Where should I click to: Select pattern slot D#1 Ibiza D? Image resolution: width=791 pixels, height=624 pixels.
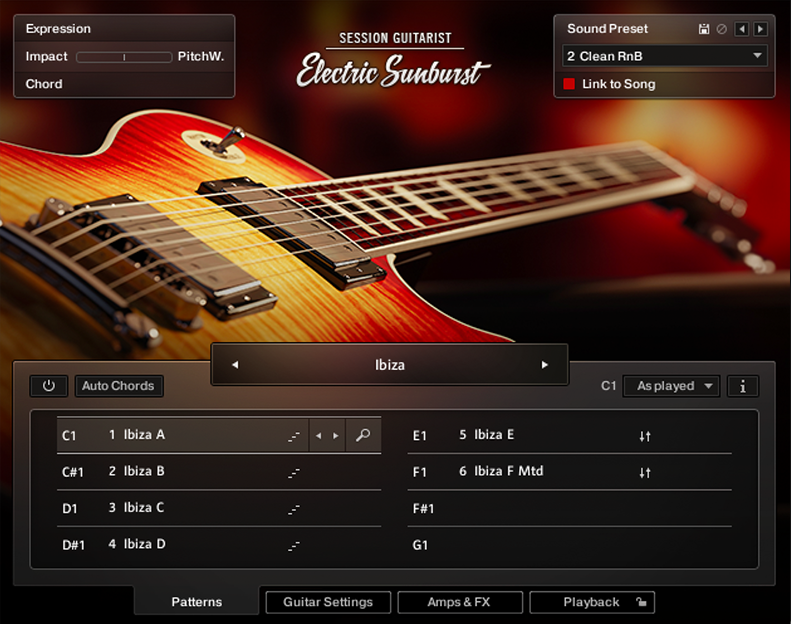tap(219, 545)
